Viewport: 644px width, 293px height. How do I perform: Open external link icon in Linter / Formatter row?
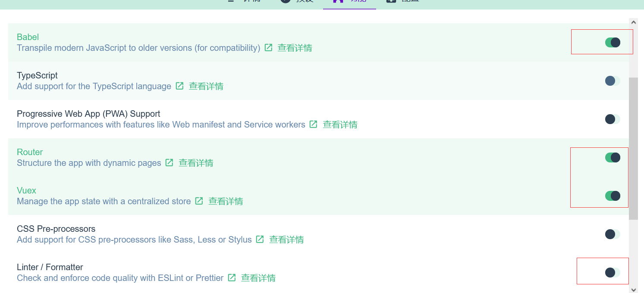point(232,277)
